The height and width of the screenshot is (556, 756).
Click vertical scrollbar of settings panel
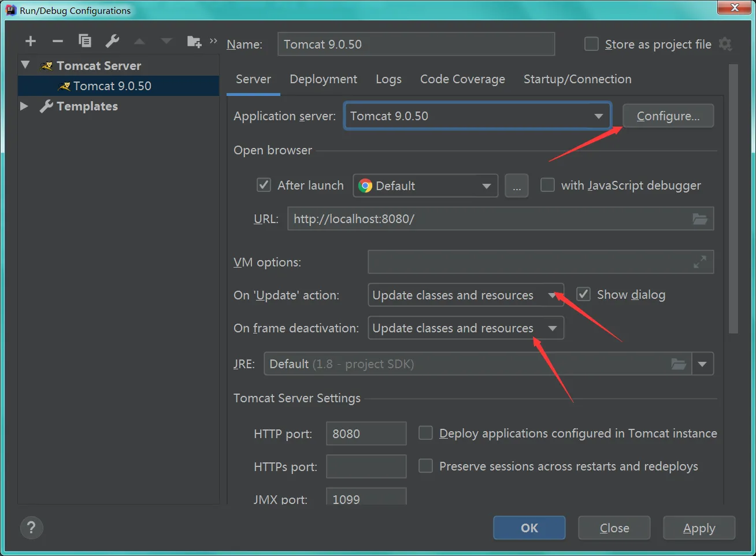(x=733, y=199)
